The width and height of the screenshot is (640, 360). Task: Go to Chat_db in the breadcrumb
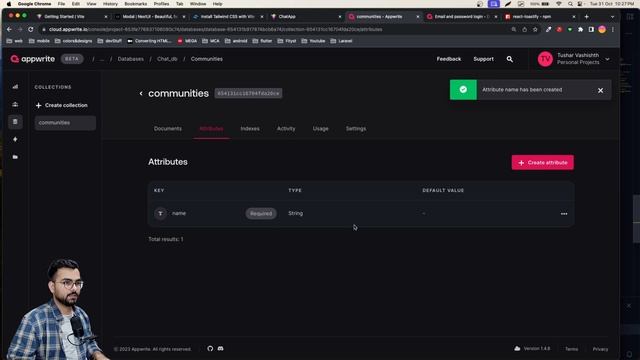pyautogui.click(x=167, y=59)
